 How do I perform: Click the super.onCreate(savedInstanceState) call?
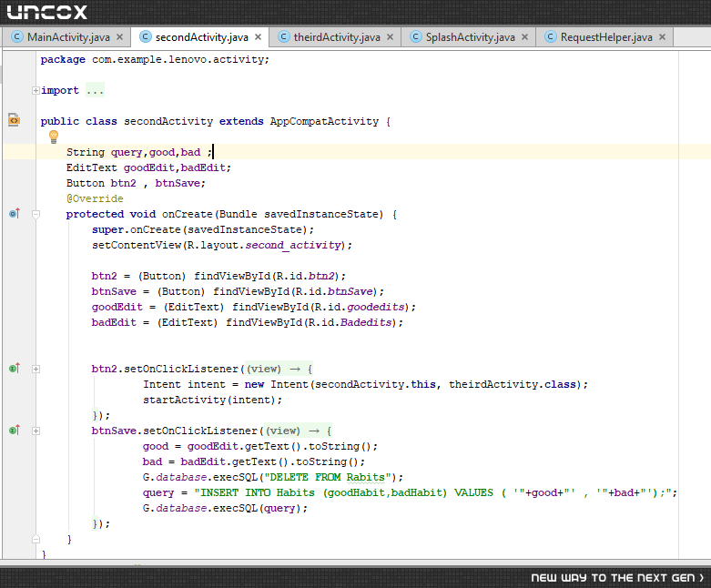(203, 230)
